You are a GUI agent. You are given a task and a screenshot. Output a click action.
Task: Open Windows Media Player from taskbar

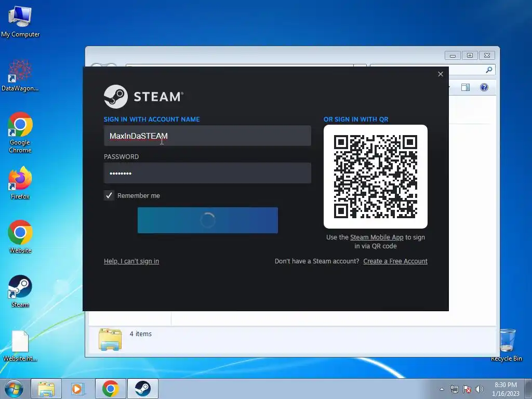point(78,389)
